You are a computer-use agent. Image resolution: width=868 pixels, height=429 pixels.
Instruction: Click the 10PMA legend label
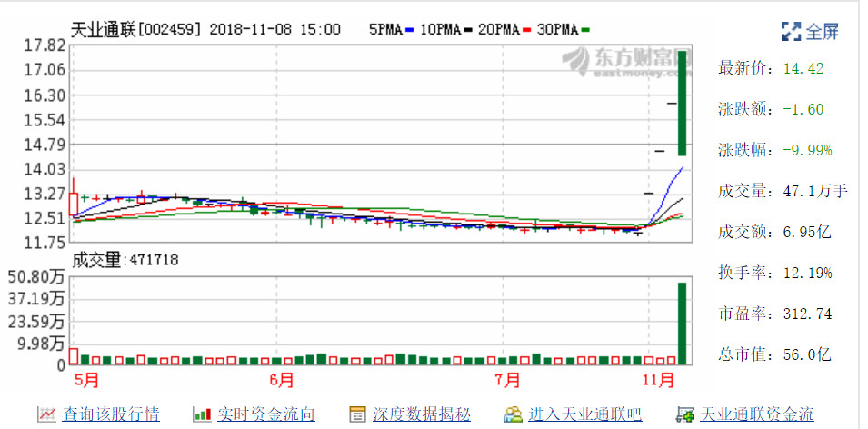(440, 30)
